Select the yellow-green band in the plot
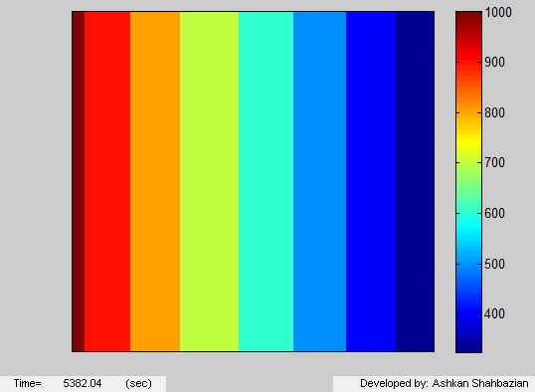The height and width of the screenshot is (392, 535). point(209,181)
